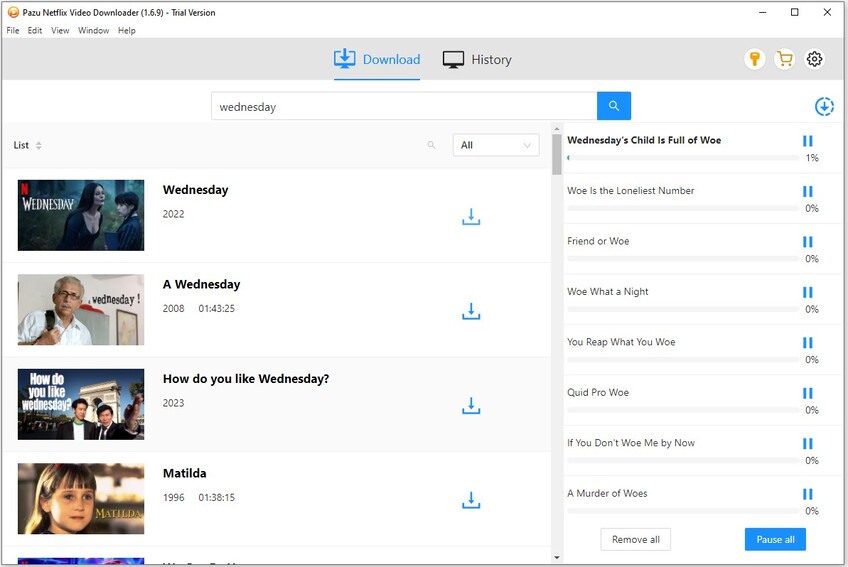Open the shopping cart purchase icon
Image resolution: width=848 pixels, height=567 pixels.
(785, 59)
